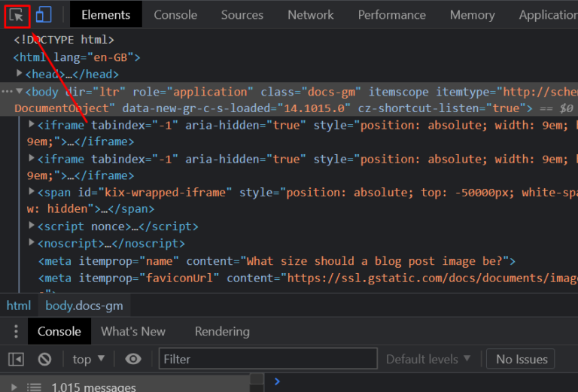The width and height of the screenshot is (578, 392).
Task: Create live expression with the eye icon
Action: coord(133,359)
